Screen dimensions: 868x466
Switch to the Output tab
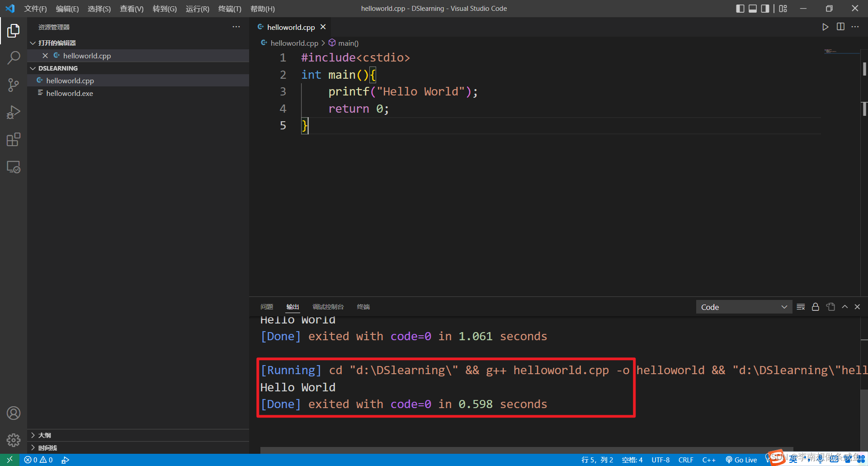[292, 307]
